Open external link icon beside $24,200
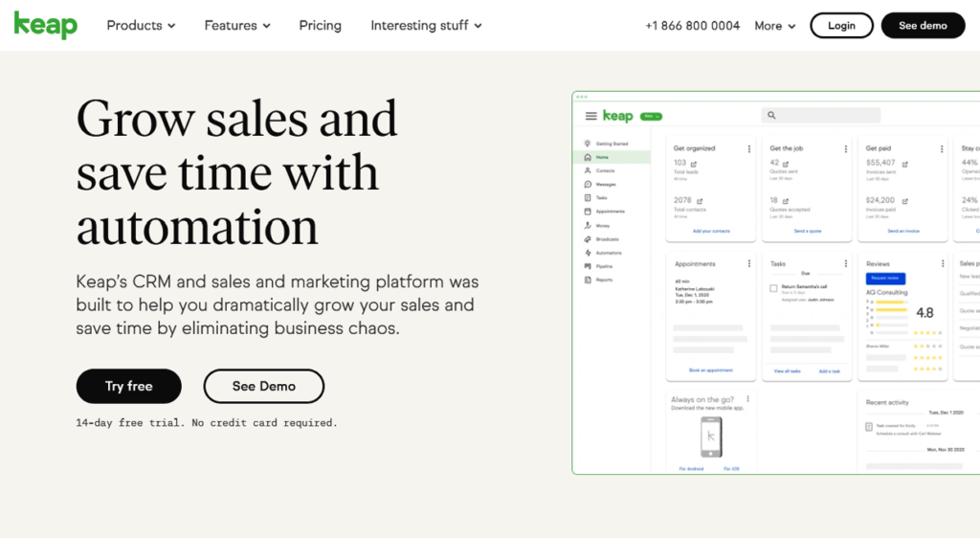Viewport: 980px width, 538px height. (905, 201)
